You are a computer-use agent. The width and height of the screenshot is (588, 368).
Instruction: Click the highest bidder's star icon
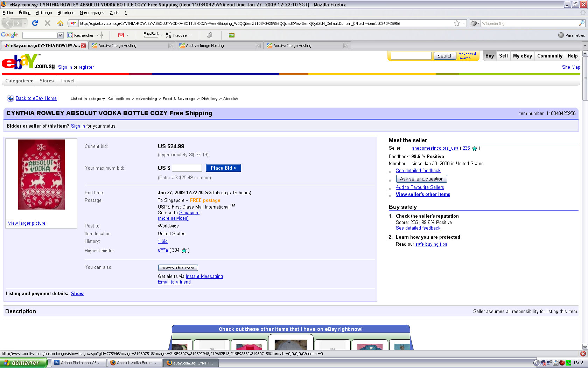184,250
